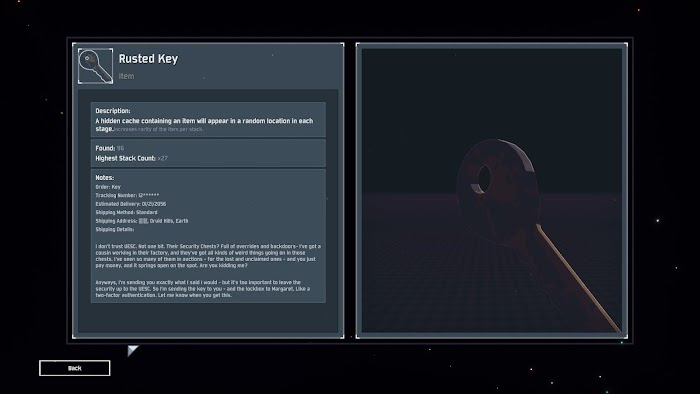Click the 'Shipping Method: Standard' line
This screenshot has height=394, width=700.
coord(126,212)
